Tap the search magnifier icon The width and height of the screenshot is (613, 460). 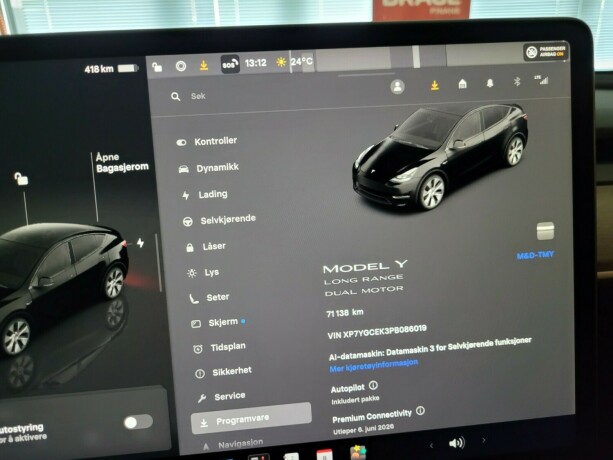pyautogui.click(x=176, y=97)
